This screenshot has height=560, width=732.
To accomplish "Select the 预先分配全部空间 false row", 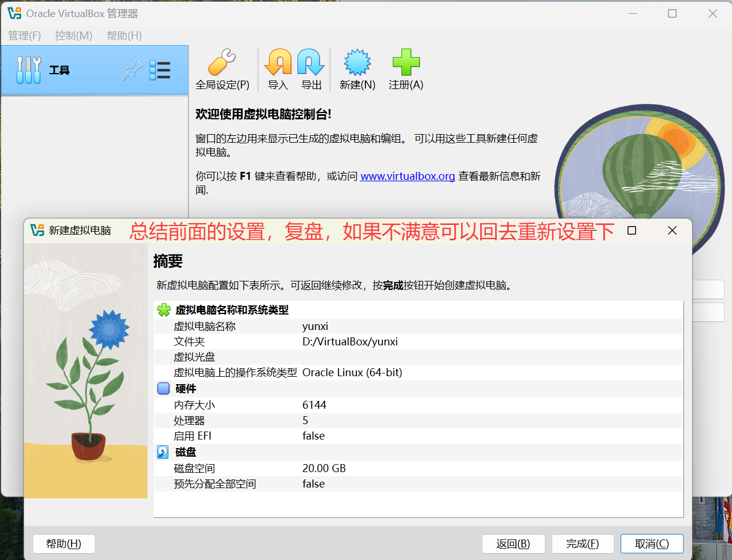I will [419, 484].
